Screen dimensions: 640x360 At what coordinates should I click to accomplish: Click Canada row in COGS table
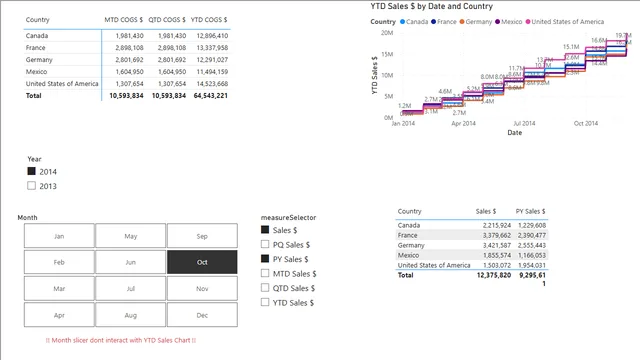click(x=127, y=36)
